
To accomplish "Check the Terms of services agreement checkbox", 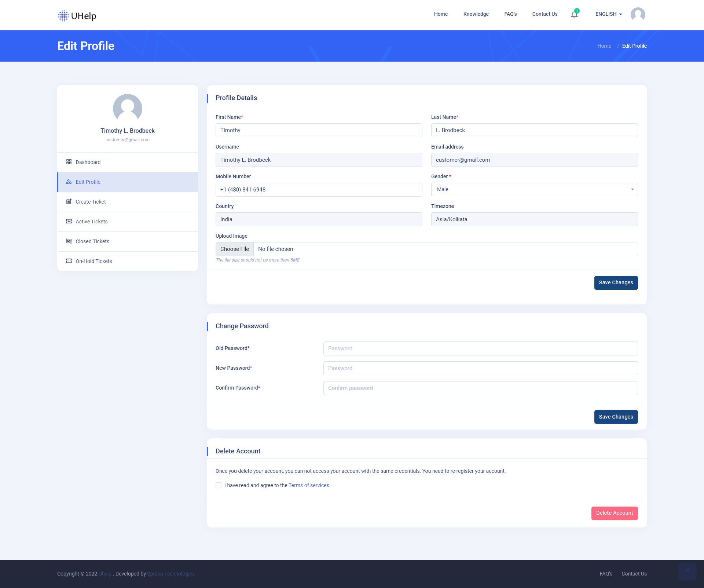I will pos(219,485).
